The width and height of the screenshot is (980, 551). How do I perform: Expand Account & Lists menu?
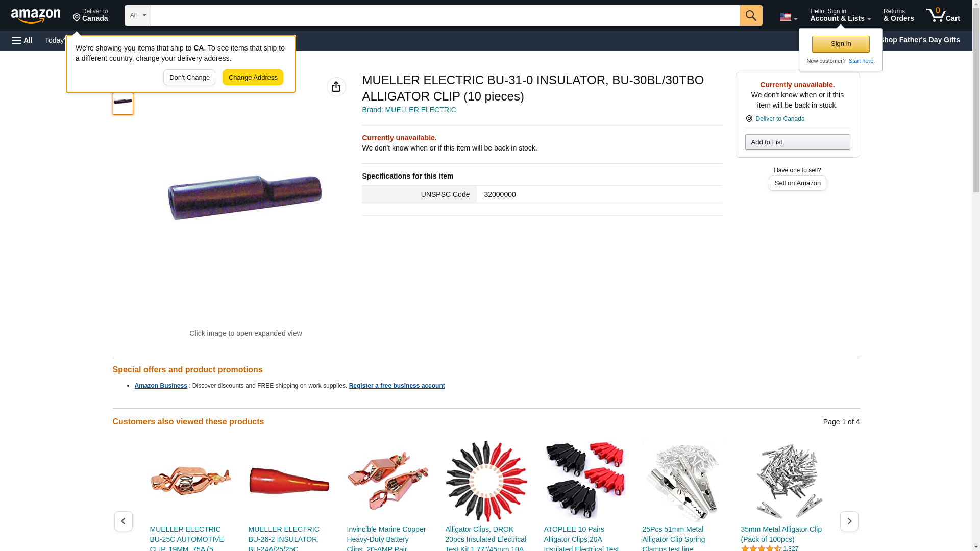(x=840, y=15)
